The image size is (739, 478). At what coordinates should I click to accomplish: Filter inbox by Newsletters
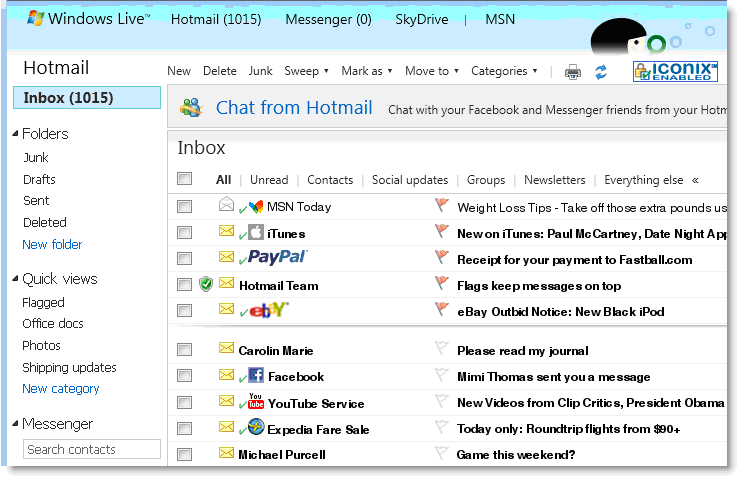pyautogui.click(x=555, y=180)
